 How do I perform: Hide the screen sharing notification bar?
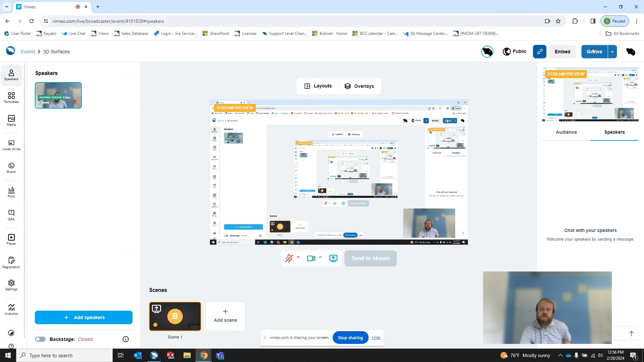[x=376, y=338]
